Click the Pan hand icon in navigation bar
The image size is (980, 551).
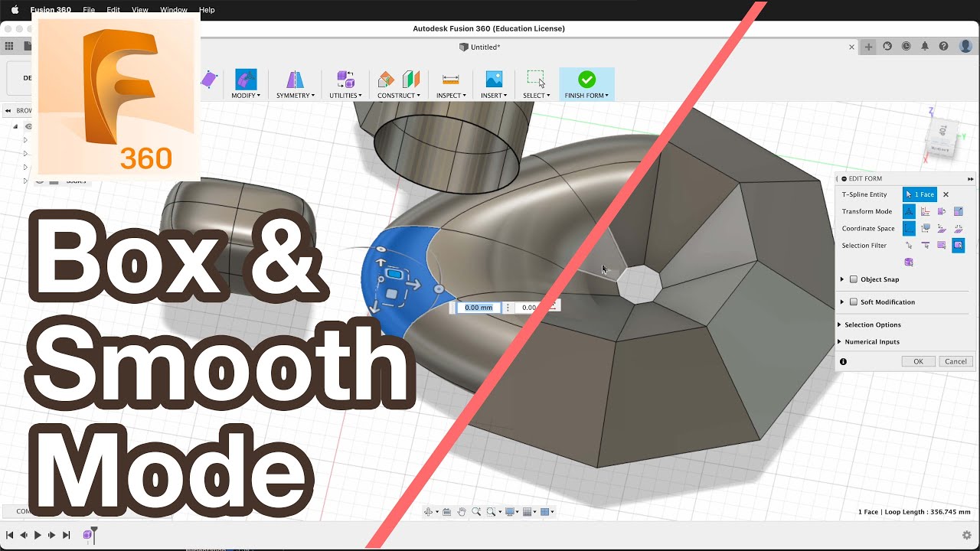[462, 512]
